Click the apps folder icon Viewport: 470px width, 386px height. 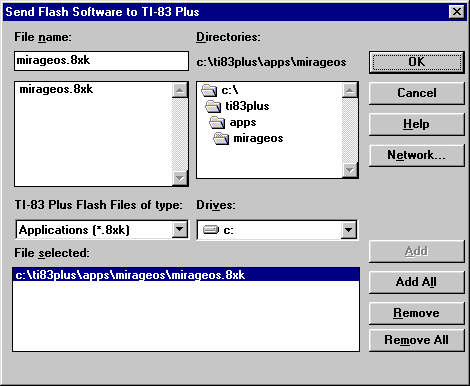[x=217, y=122]
